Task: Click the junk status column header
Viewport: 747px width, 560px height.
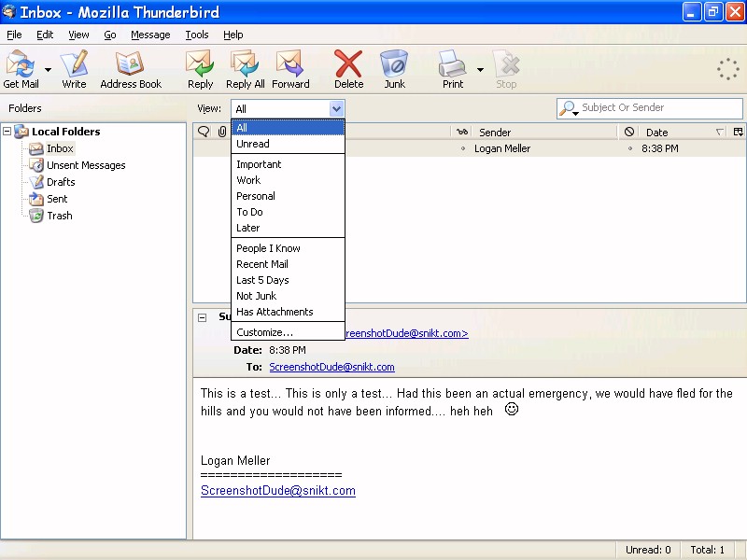Action: (628, 132)
